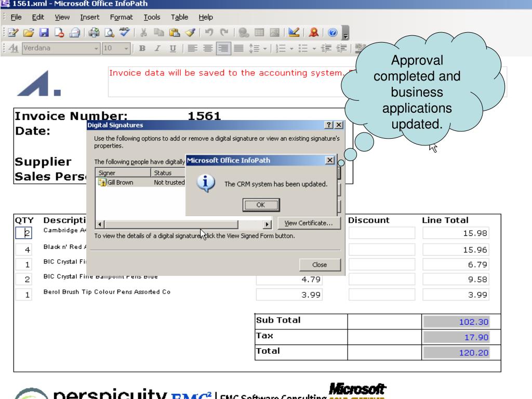The image size is (532, 399).
Task: Click the Font dialog icon beside Verdana
Action: tap(13, 48)
